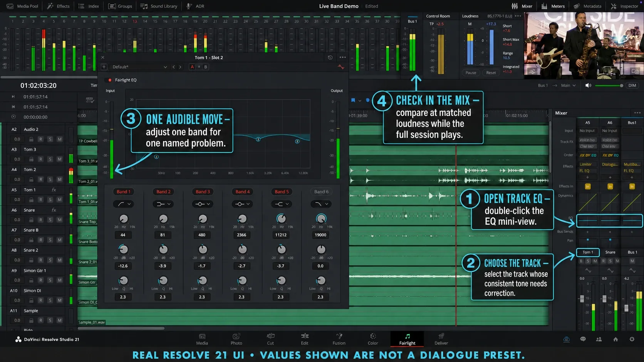Solo the Tom 3 track A3

point(50,159)
